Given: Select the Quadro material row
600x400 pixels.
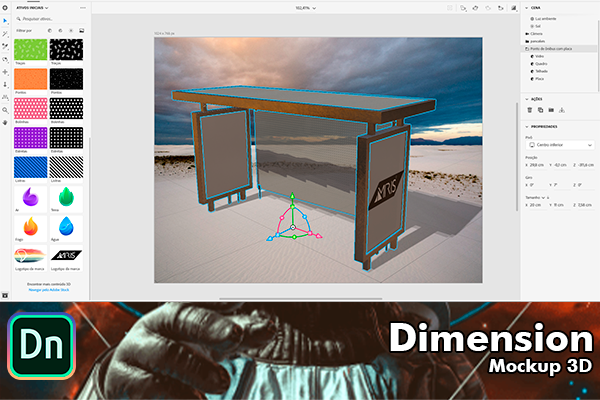Looking at the screenshot, I should click(x=560, y=64).
